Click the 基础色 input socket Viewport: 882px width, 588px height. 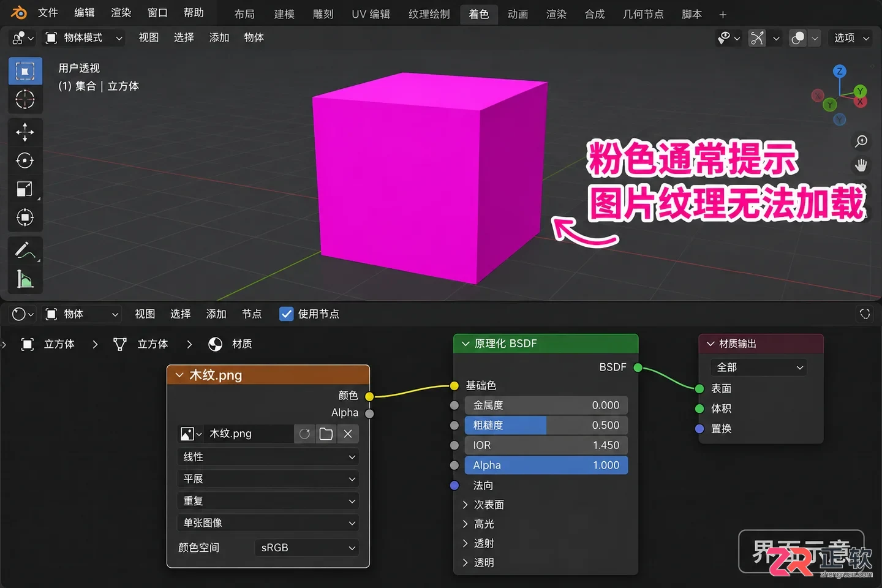tap(454, 386)
